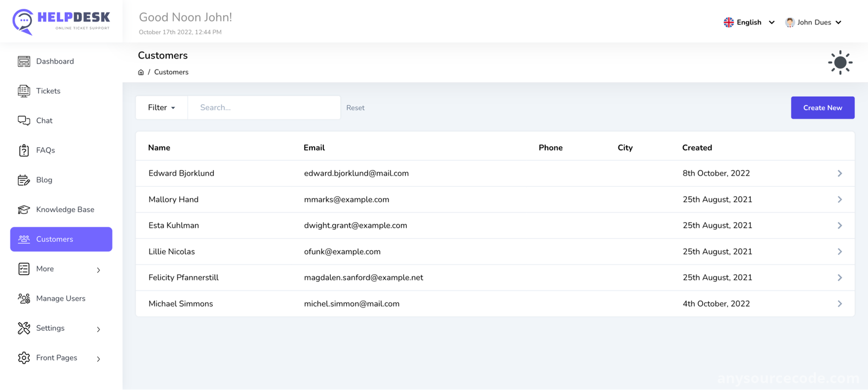Open the English language dropdown arrow
Viewport: 868px width, 390px height.
point(771,22)
